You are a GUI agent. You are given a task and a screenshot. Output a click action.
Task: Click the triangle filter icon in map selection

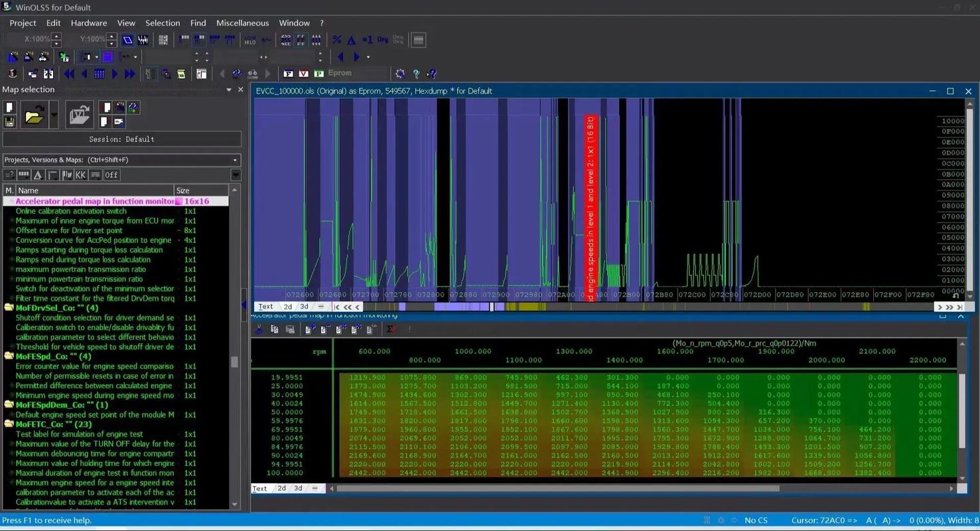(x=38, y=175)
